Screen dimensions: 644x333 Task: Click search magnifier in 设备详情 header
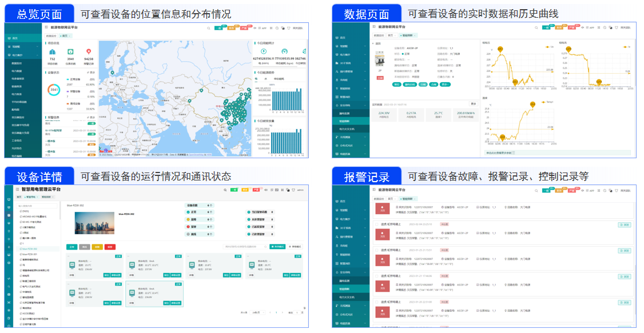225,190
